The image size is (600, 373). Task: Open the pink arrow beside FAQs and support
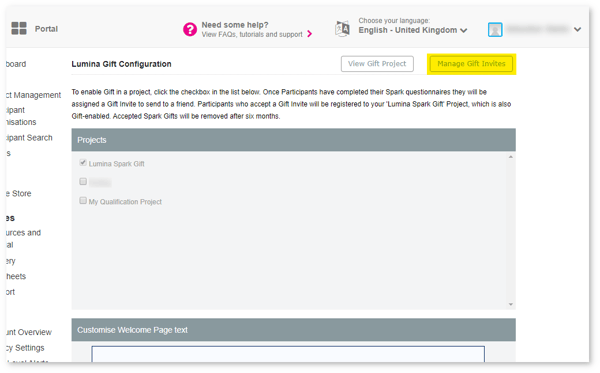tap(310, 34)
